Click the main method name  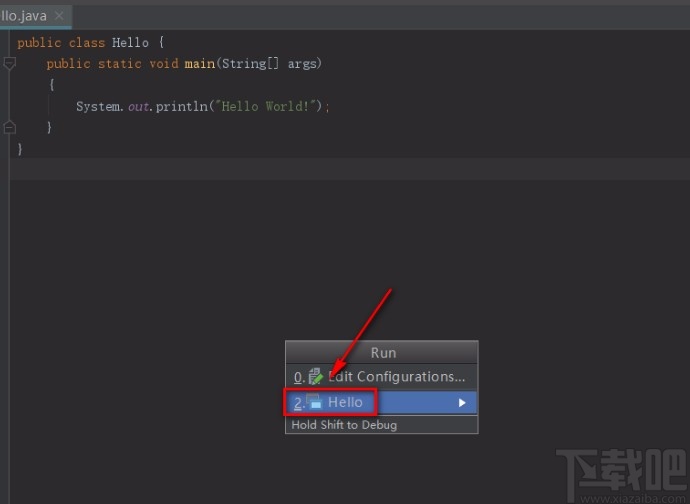pos(200,63)
